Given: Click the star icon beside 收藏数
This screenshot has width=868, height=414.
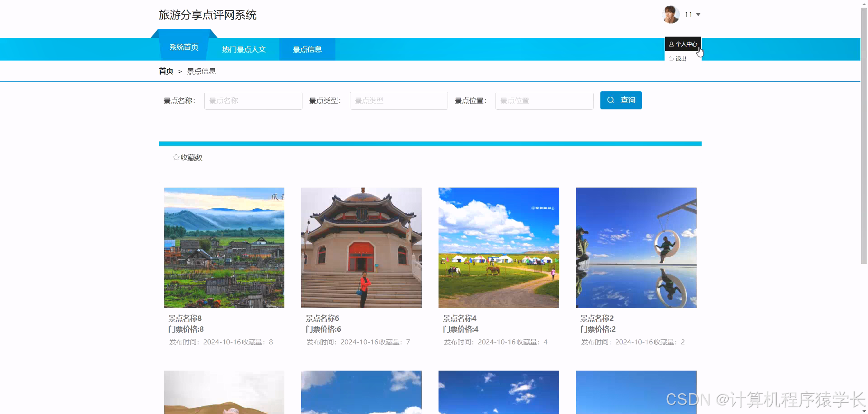Looking at the screenshot, I should [176, 157].
